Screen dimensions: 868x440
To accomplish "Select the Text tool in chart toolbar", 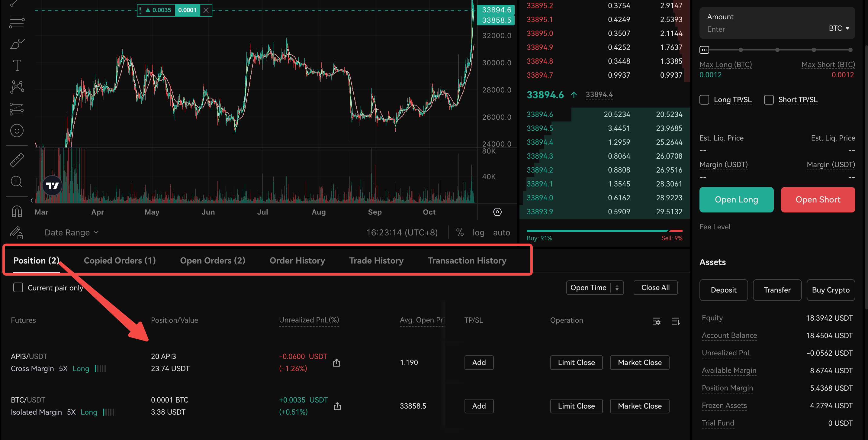I will (x=17, y=65).
